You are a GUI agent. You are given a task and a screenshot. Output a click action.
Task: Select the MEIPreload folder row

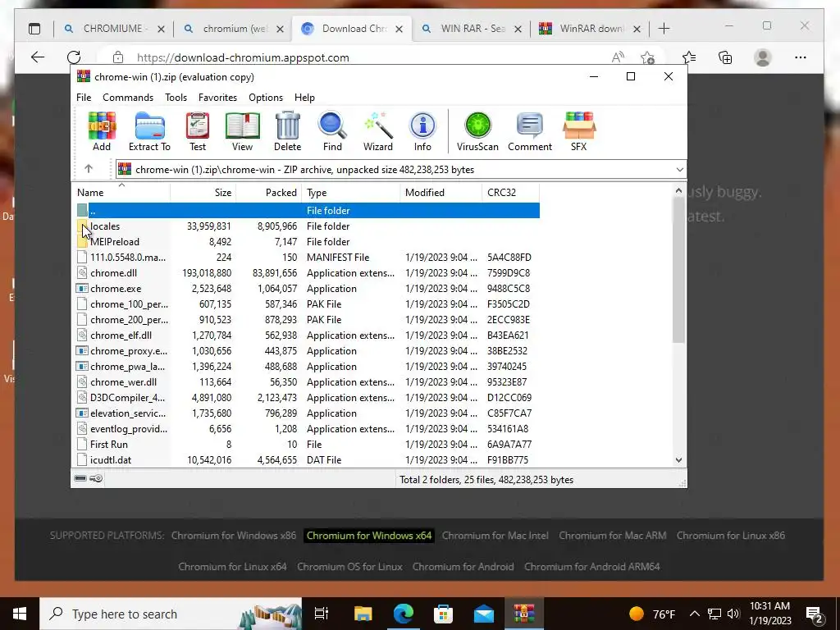(x=306, y=242)
